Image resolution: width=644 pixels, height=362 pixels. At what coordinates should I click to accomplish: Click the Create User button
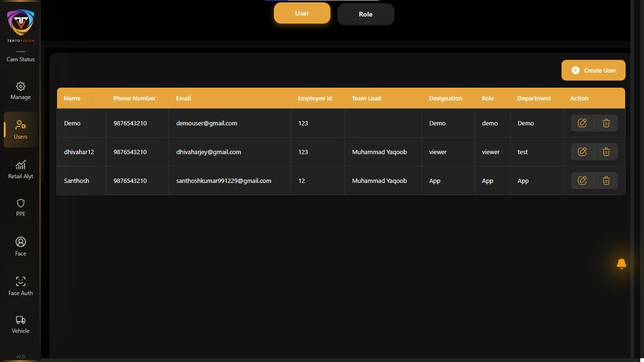(593, 70)
